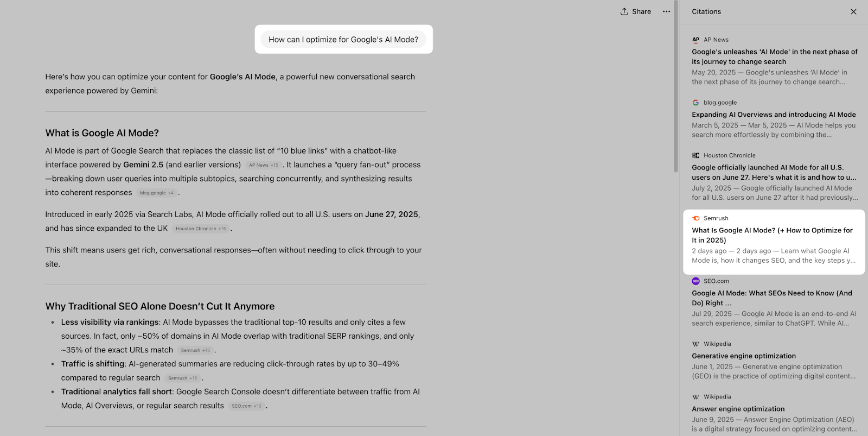Image resolution: width=868 pixels, height=436 pixels.
Task: Open the 'Generative engine optimization' Wikipedia citation
Action: pos(744,356)
